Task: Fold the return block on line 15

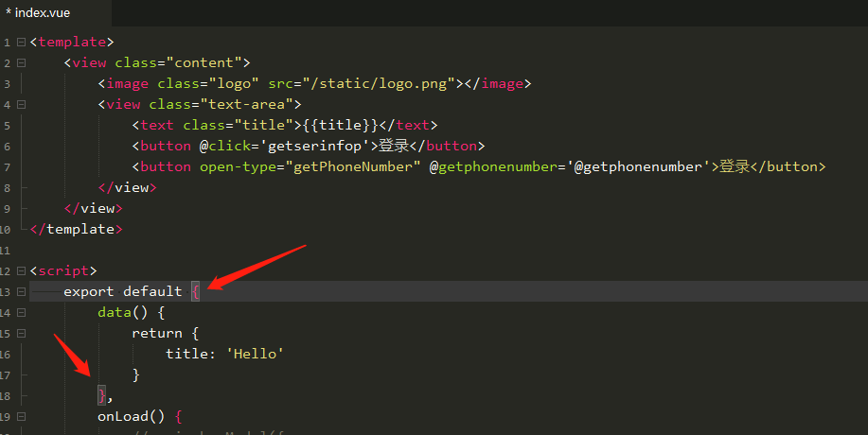Action: pyautogui.click(x=21, y=333)
